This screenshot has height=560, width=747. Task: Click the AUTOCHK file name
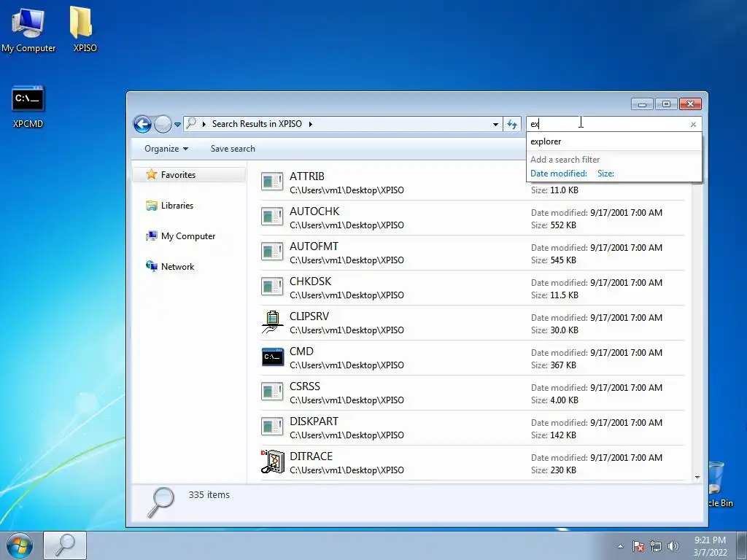[x=314, y=211]
